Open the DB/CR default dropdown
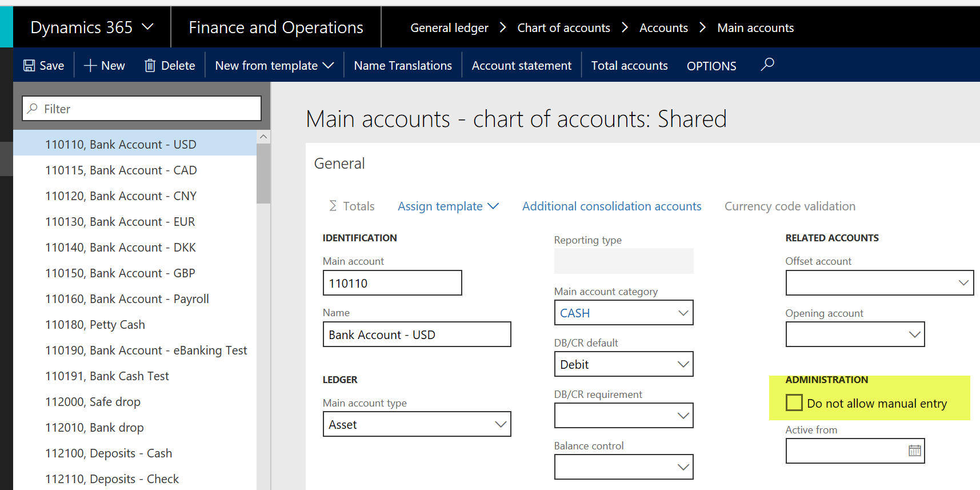The width and height of the screenshot is (980, 490). [x=683, y=364]
